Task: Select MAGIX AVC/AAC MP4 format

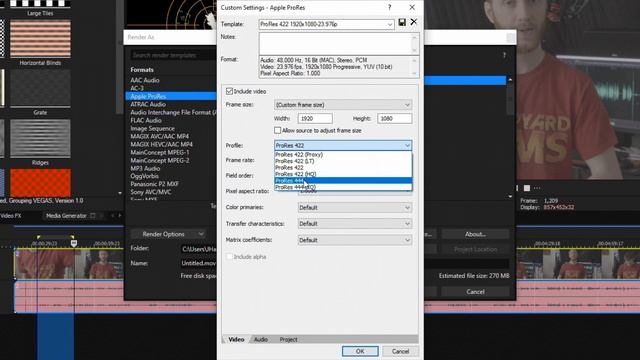Action: pos(160,136)
